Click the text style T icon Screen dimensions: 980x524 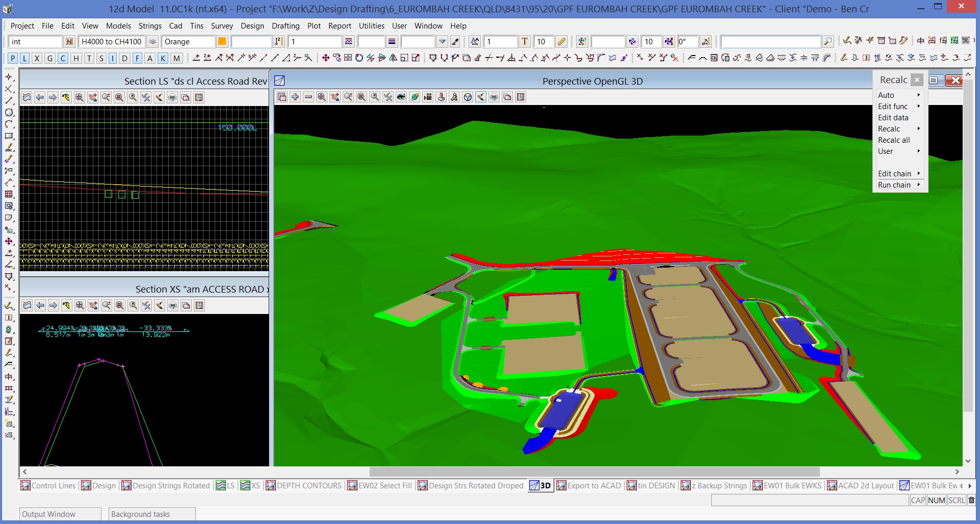(x=524, y=42)
